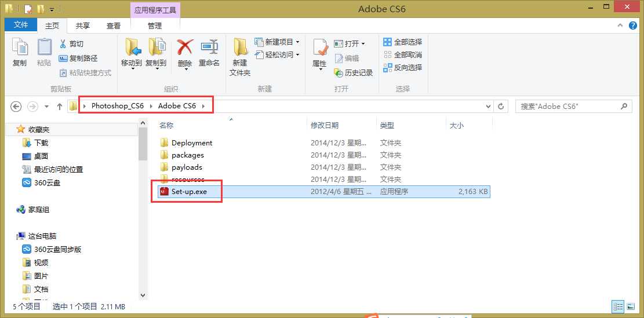Click the Search "Adobe CS6" box

(x=573, y=106)
